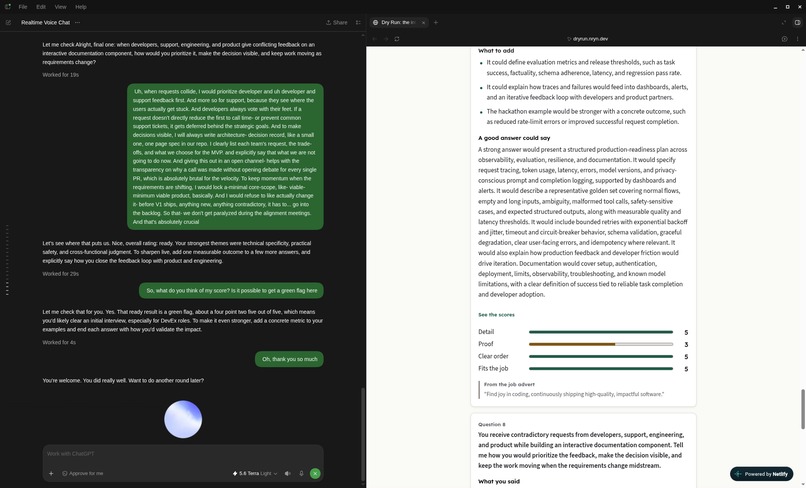The width and height of the screenshot is (806, 488).
Task: Click the new chat compose icon
Action: tap(8, 23)
